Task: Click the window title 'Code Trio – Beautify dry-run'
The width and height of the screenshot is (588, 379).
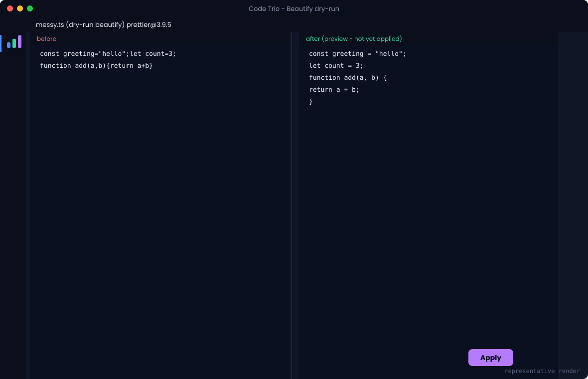Action: [294, 8]
